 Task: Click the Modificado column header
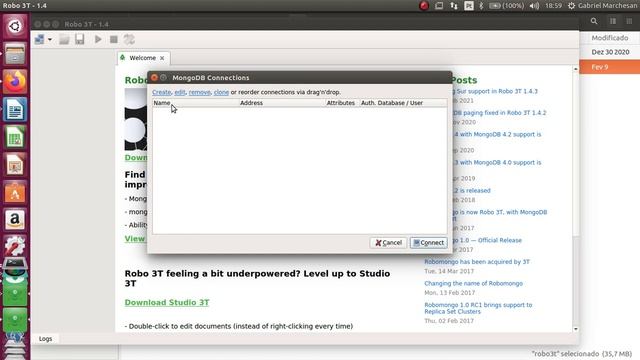(610, 38)
